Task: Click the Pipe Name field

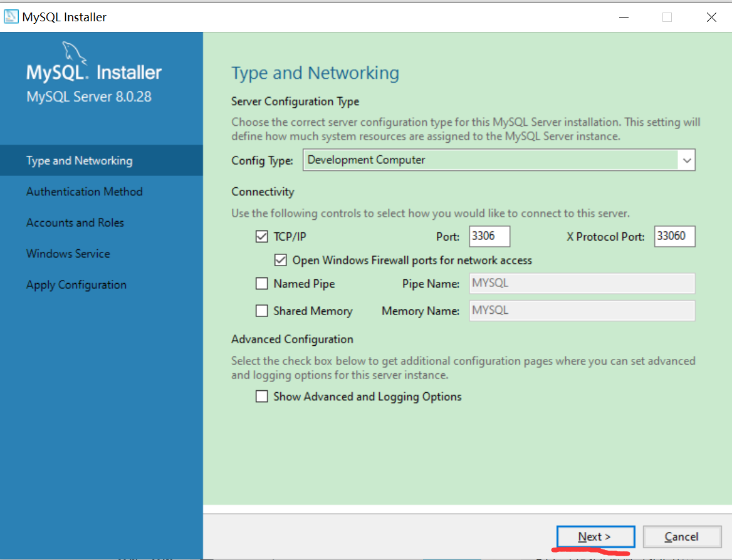Action: [x=582, y=283]
